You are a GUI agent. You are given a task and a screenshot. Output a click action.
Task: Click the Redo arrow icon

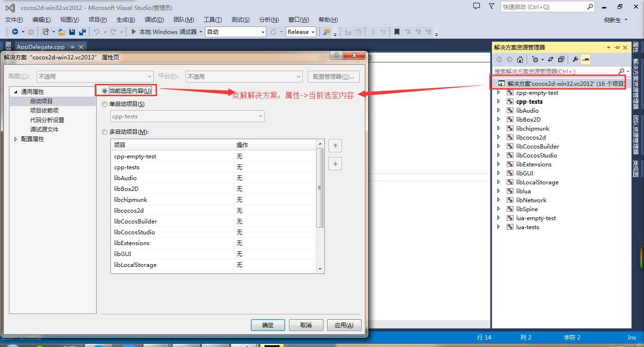[x=113, y=32]
